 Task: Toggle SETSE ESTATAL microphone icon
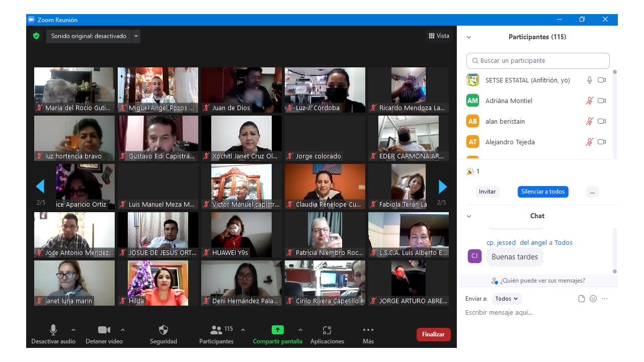pyautogui.click(x=590, y=80)
